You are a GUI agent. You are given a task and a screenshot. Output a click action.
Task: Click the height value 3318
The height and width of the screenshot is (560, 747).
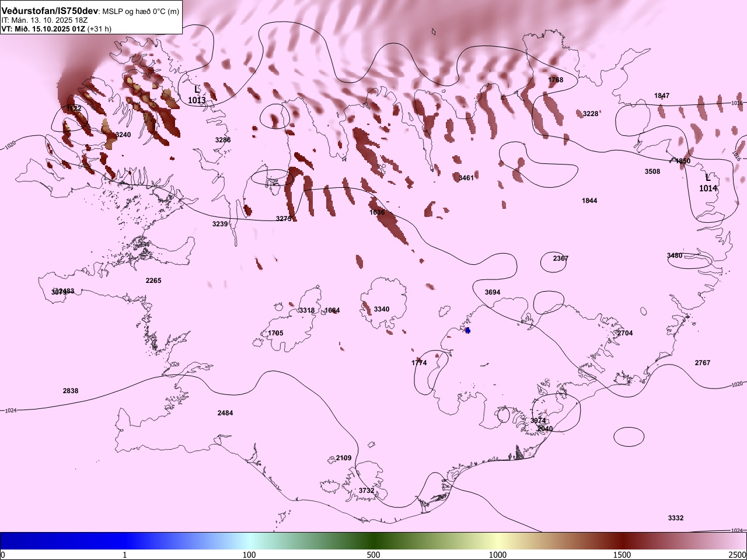(307, 310)
